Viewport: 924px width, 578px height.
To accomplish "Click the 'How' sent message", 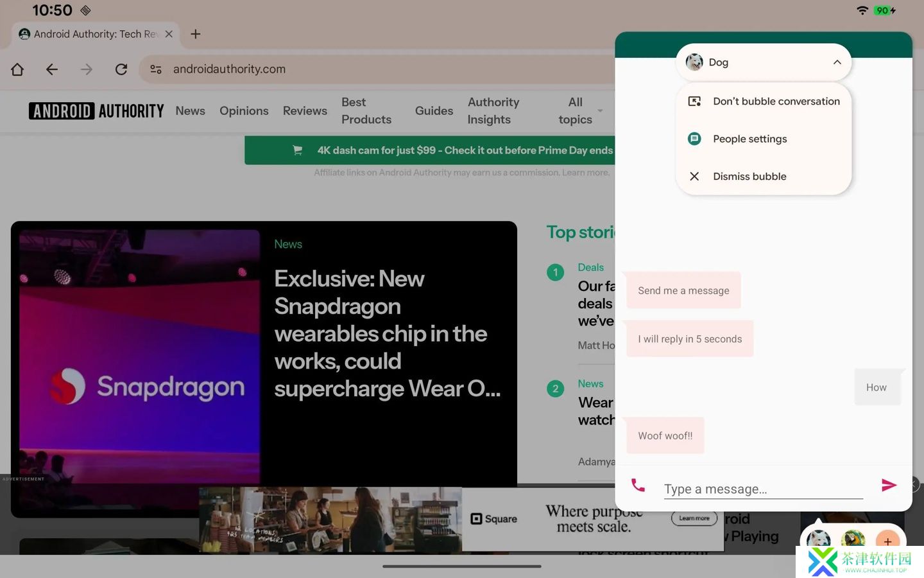I will 877,387.
